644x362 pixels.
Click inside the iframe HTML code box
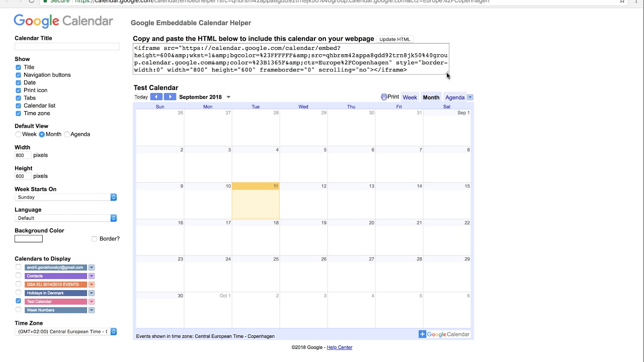[x=291, y=59]
